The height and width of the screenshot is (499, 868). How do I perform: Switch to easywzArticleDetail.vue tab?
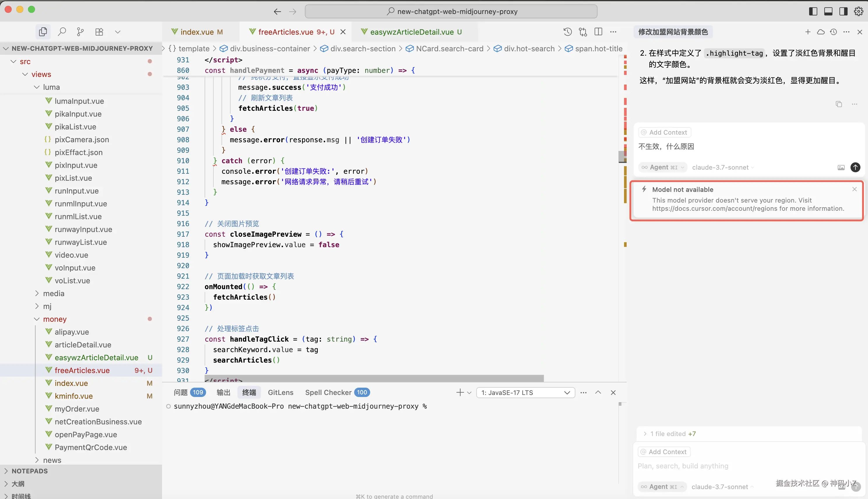(x=412, y=32)
